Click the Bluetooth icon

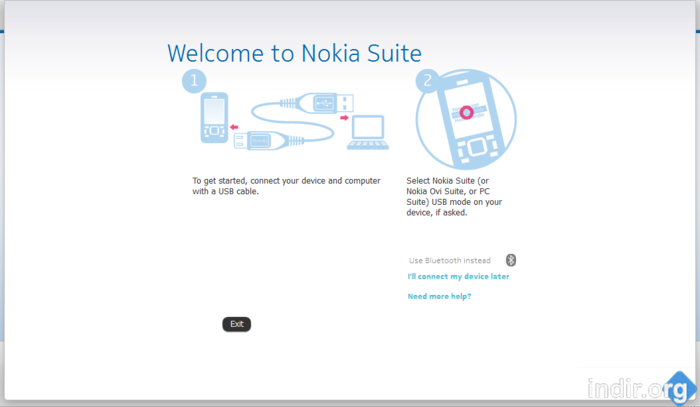[x=511, y=260]
